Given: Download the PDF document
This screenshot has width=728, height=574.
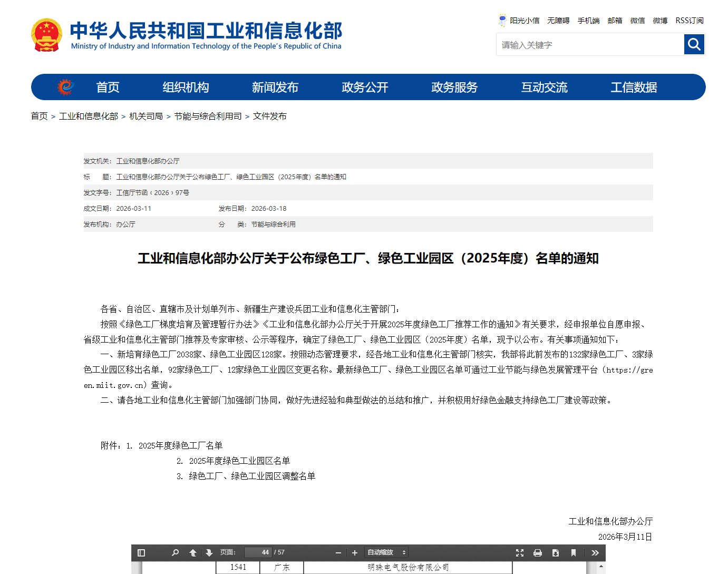Looking at the screenshot, I should [x=555, y=552].
